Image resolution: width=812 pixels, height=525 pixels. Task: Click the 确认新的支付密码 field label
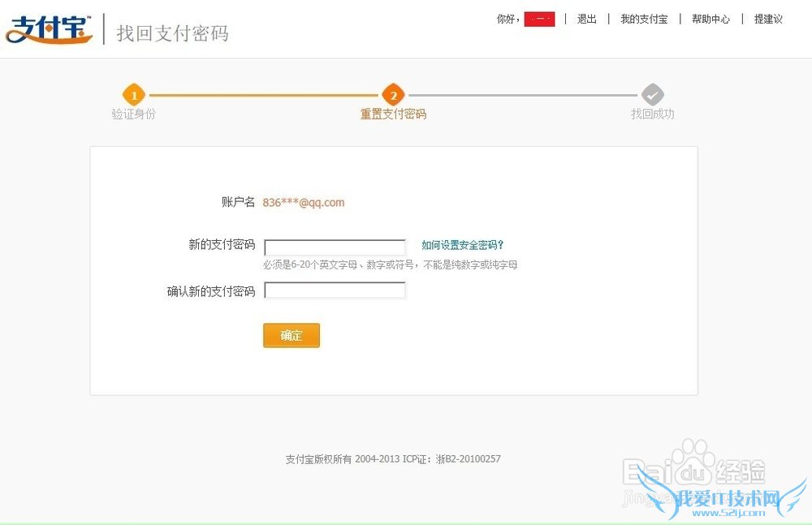tap(211, 291)
